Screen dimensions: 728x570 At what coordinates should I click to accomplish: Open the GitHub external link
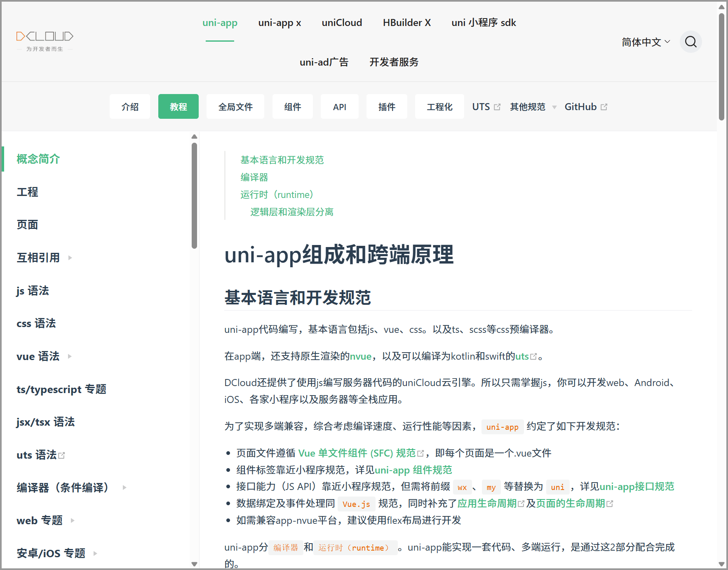point(585,107)
